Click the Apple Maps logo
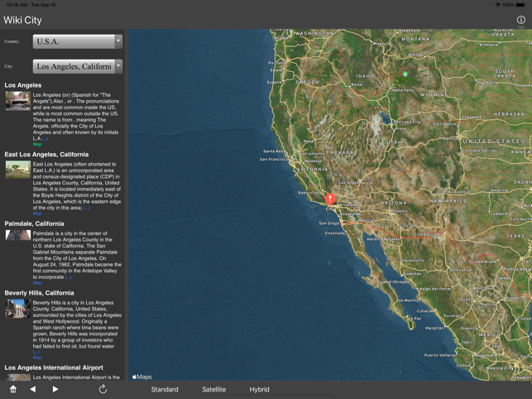This screenshot has height=399, width=532. (x=142, y=377)
